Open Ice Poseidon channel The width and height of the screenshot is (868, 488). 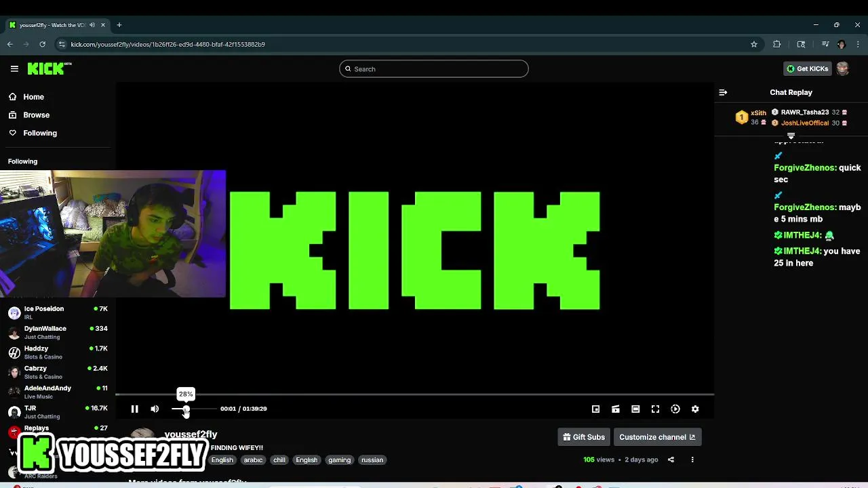[x=58, y=312]
